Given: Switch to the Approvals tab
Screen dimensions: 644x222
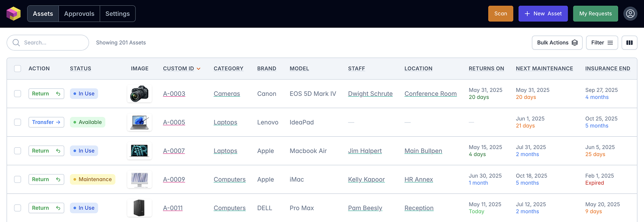Looking at the screenshot, I should click(x=79, y=14).
